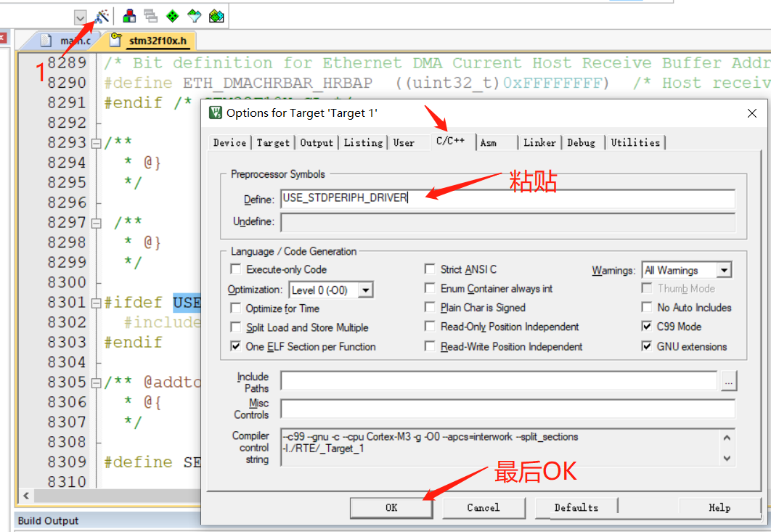
Task: Click the Build Output panel title
Action: 48,520
